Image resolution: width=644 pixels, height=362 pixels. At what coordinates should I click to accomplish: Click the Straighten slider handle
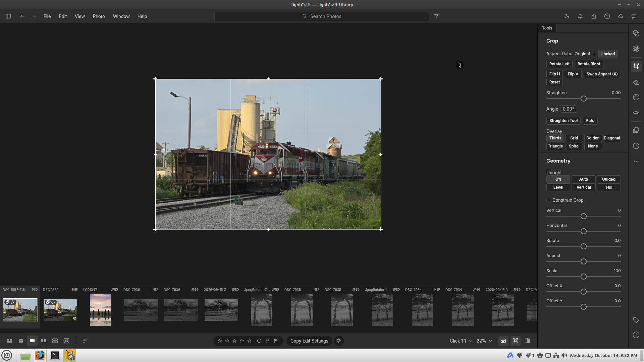(x=584, y=99)
